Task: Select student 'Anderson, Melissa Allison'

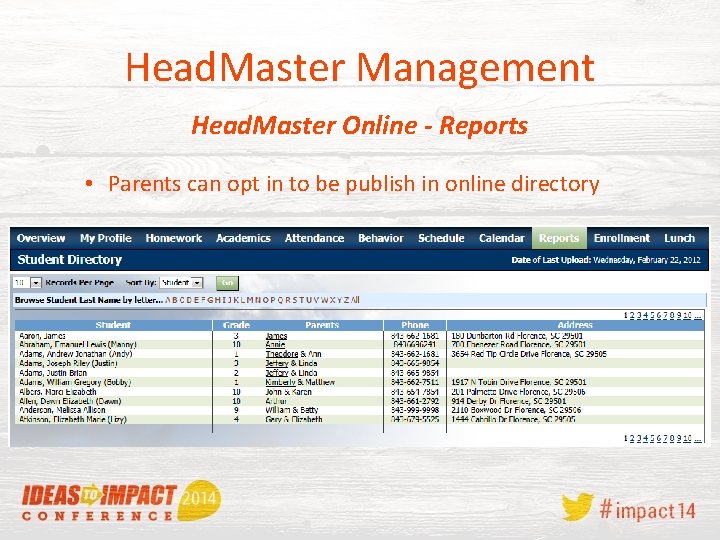Action: [x=62, y=410]
